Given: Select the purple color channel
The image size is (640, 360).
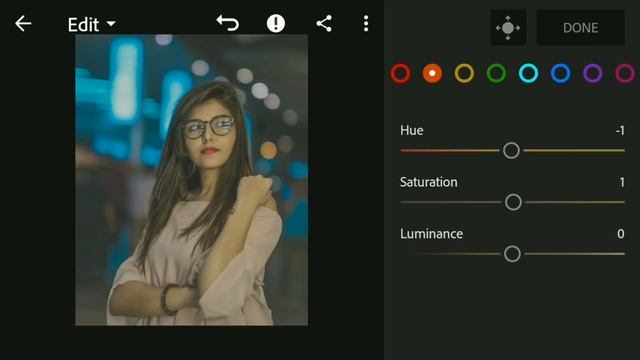Looking at the screenshot, I should tap(593, 73).
